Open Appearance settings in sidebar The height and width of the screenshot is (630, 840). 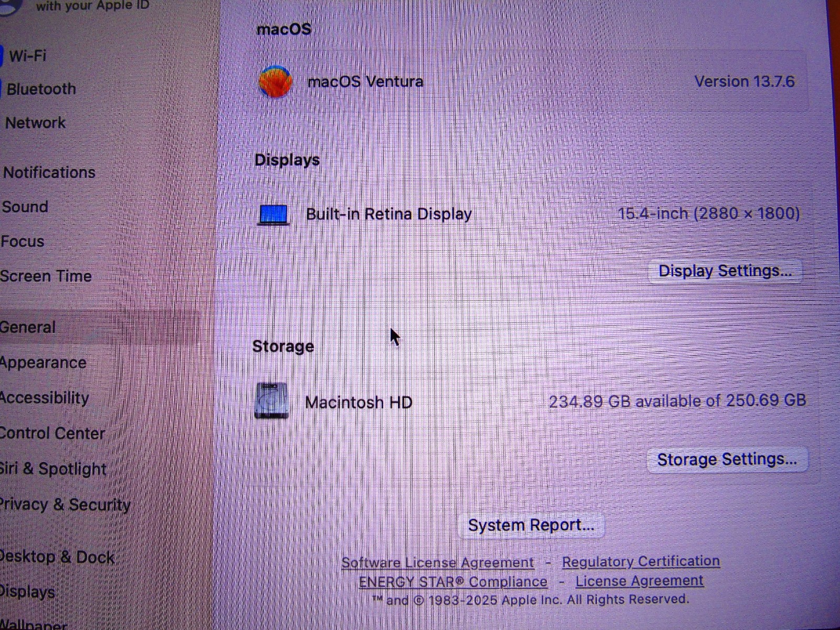(43, 363)
